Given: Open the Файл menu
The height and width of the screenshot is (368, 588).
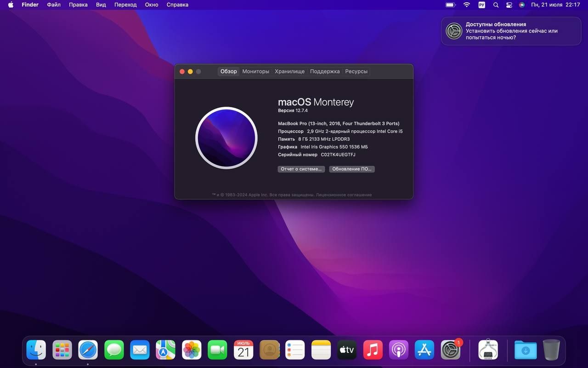Looking at the screenshot, I should coord(54,5).
